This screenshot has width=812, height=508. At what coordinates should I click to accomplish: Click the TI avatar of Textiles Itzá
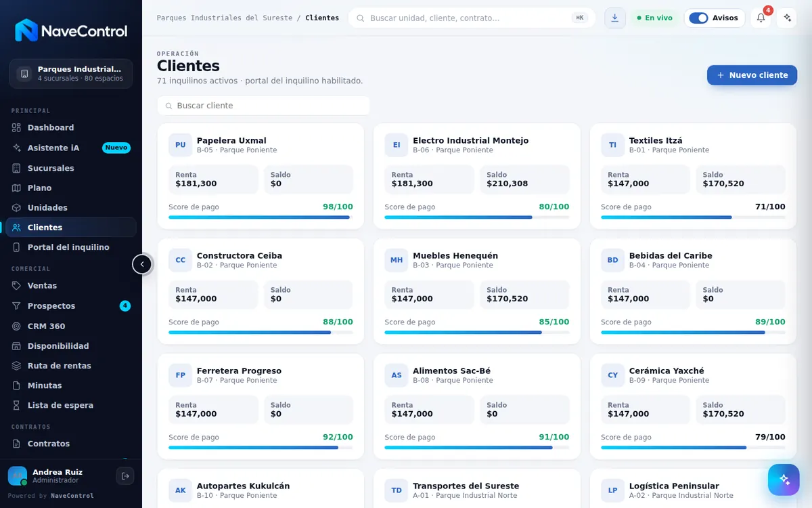pyautogui.click(x=613, y=145)
